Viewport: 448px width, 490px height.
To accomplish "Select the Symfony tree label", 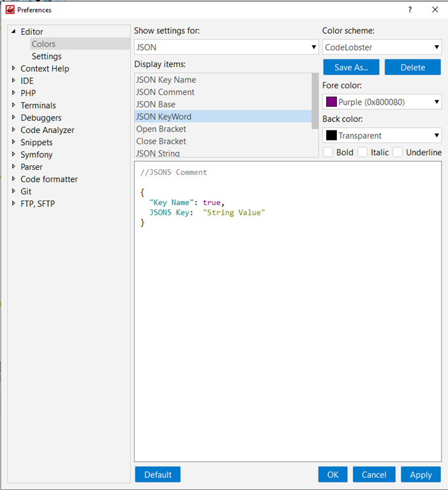I will (x=36, y=155).
